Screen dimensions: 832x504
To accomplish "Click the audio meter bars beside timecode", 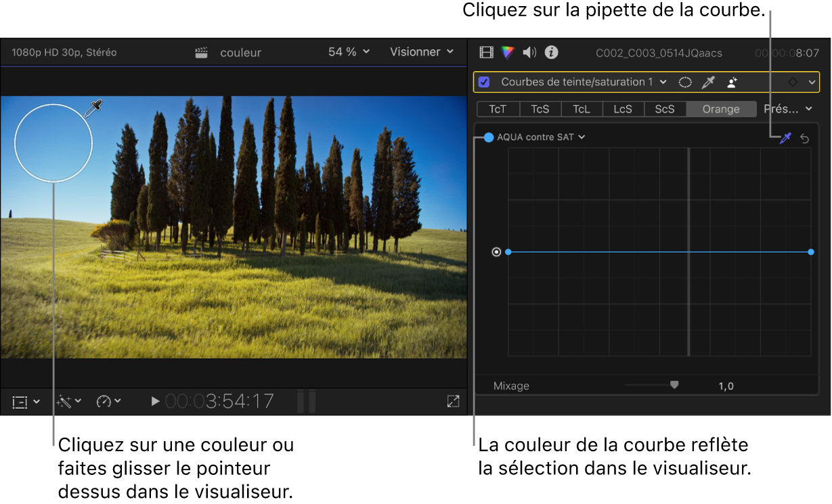I will (307, 401).
